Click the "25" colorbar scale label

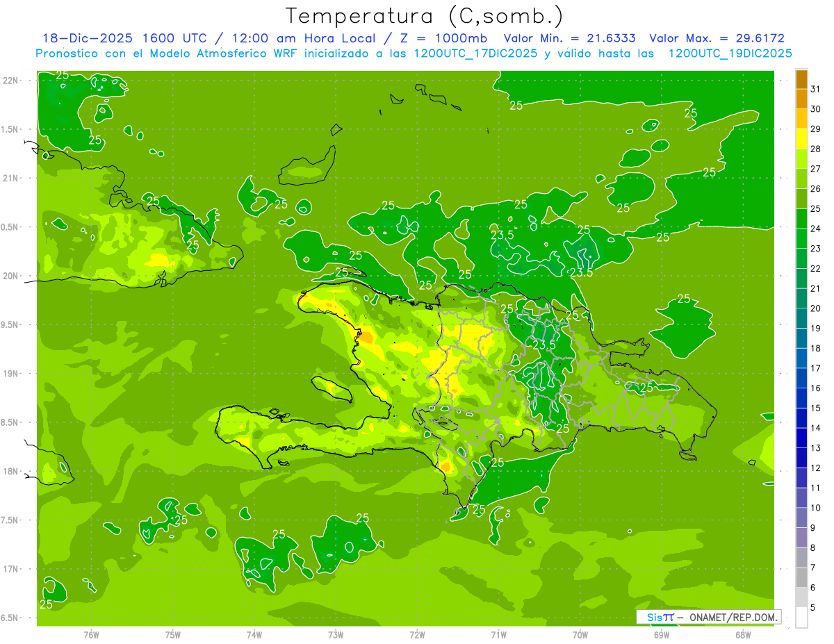click(x=816, y=208)
